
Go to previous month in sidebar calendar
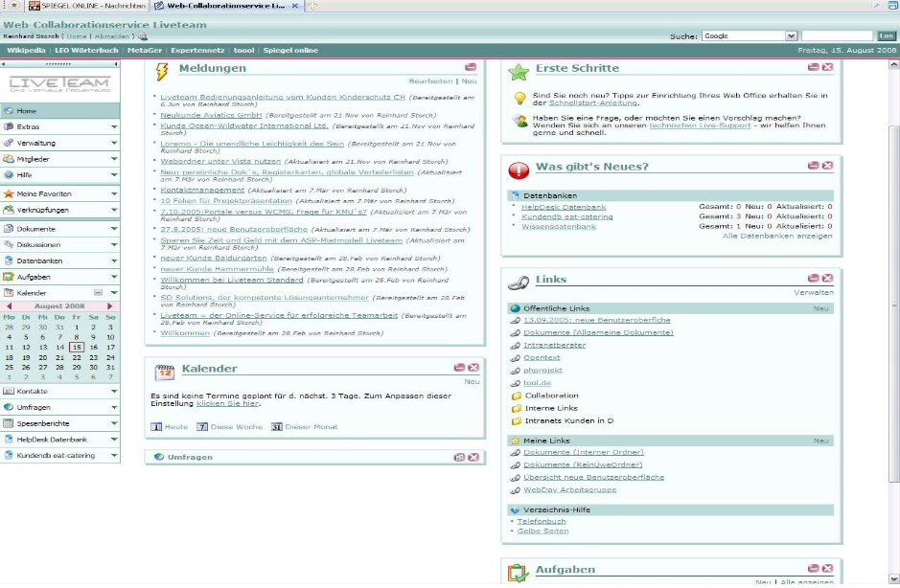tap(9, 306)
